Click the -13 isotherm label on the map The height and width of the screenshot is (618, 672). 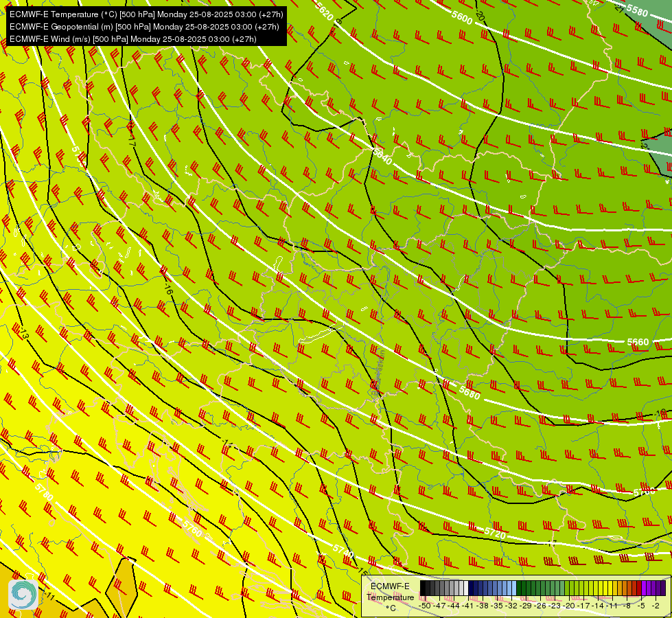click(24, 334)
